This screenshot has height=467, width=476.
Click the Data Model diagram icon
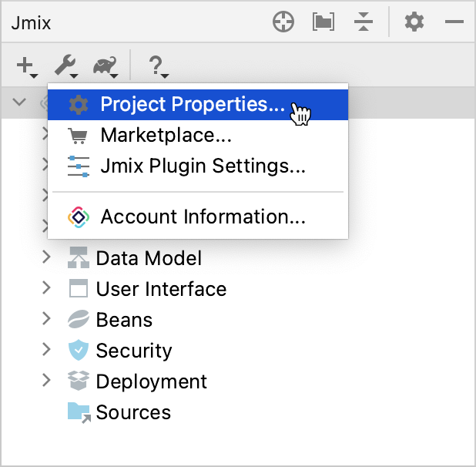pos(79,257)
